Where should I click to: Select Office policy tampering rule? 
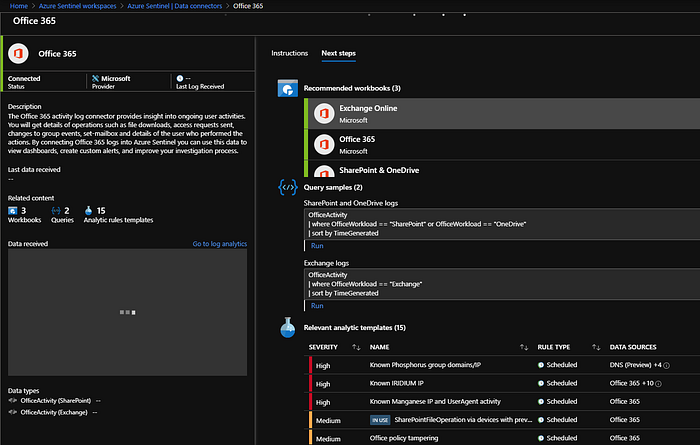(404, 438)
